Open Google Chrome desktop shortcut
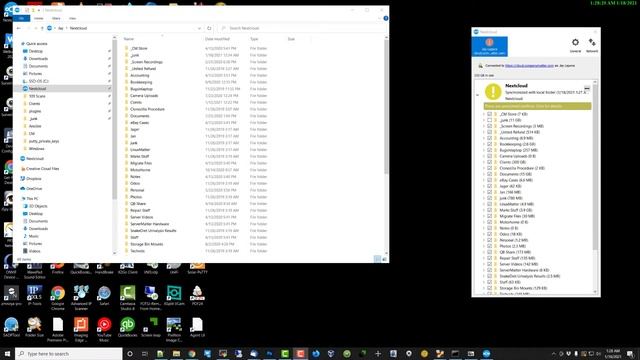The width and height of the screenshot is (640, 360). tap(58, 298)
